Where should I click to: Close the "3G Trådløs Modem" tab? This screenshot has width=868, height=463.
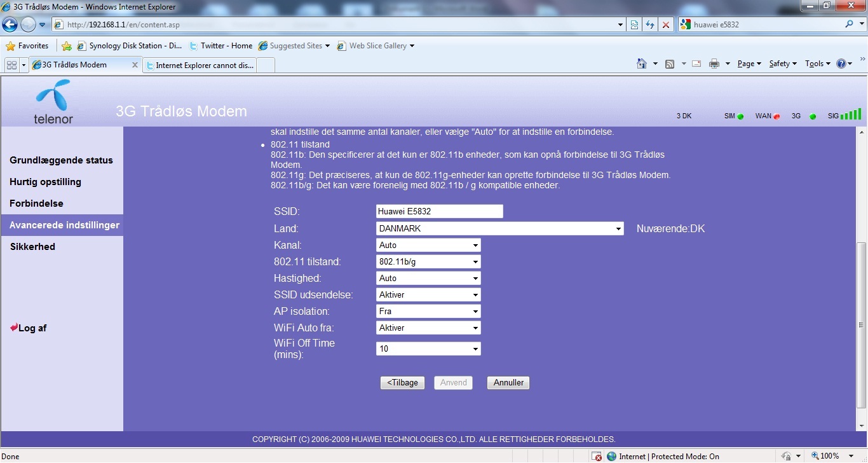(x=135, y=65)
